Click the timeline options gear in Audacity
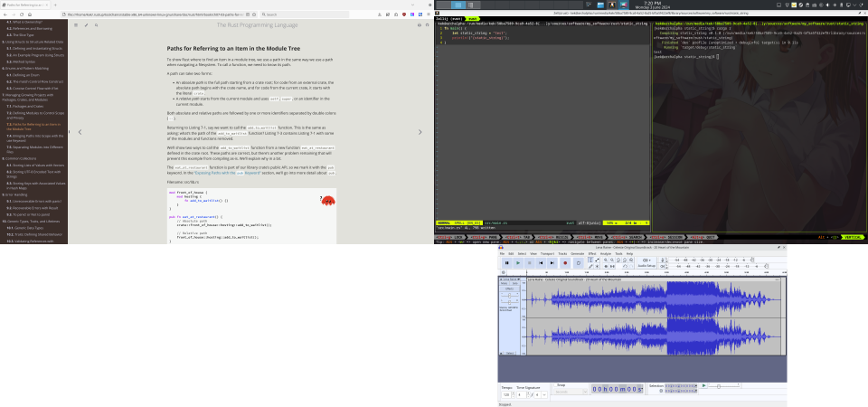The height and width of the screenshot is (407, 868). click(504, 272)
